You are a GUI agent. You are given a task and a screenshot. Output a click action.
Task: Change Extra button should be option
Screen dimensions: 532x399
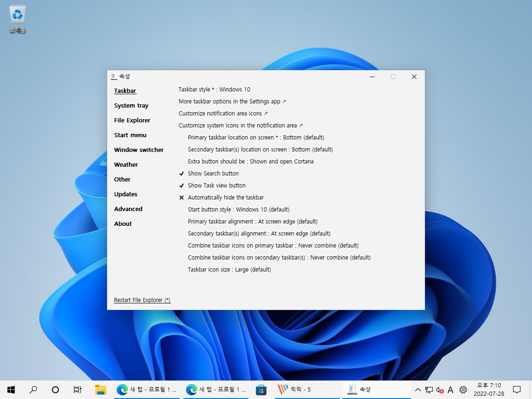pyautogui.click(x=251, y=162)
